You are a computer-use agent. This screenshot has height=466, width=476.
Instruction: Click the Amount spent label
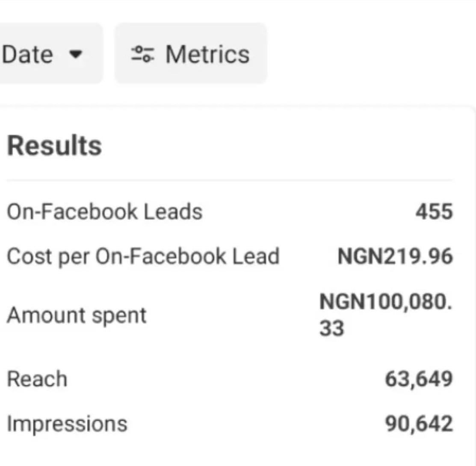coord(77,316)
